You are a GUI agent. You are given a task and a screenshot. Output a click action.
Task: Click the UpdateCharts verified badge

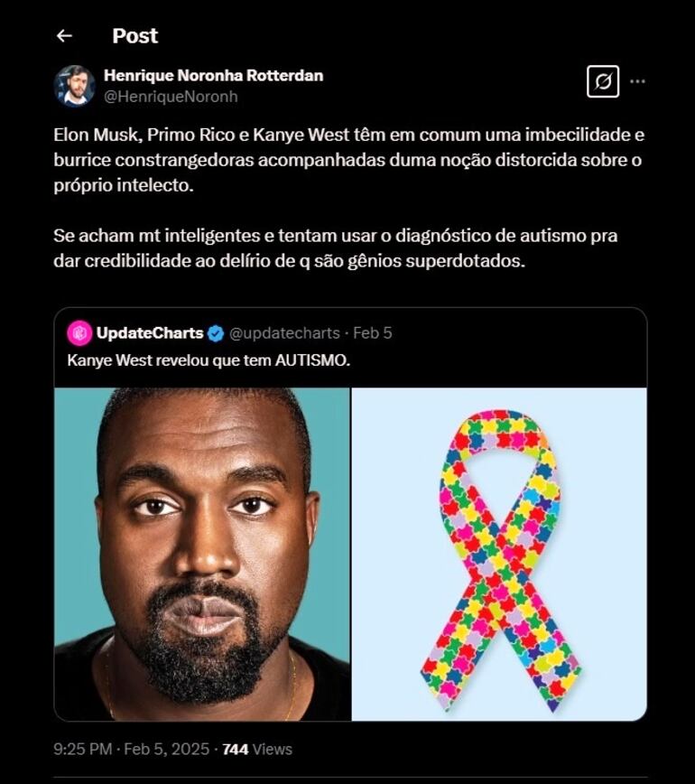coord(216,333)
